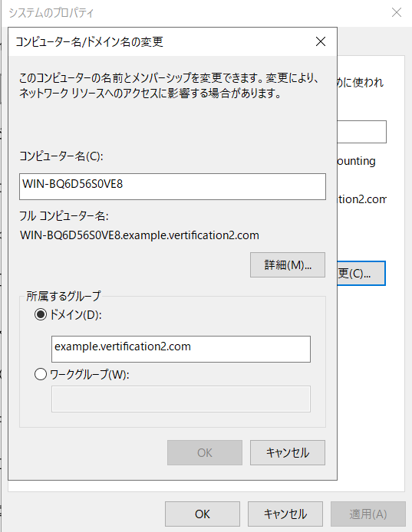Click the コンピューター名 text field
This screenshot has height=532, width=412.
pyautogui.click(x=173, y=186)
